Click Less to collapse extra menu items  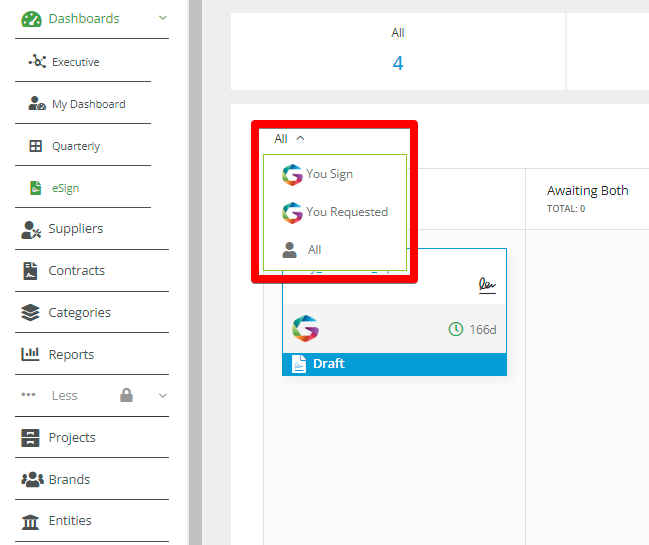[x=65, y=396]
